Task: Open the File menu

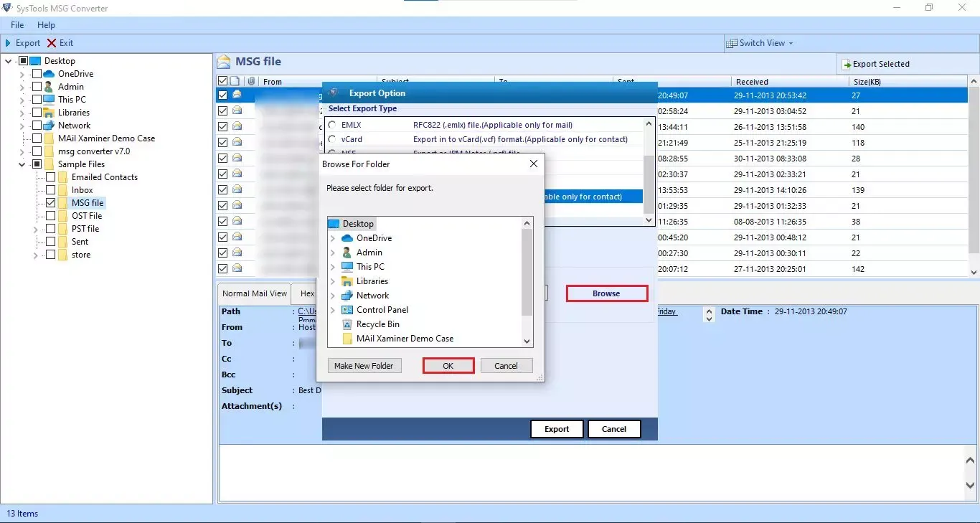Action: click(x=17, y=25)
